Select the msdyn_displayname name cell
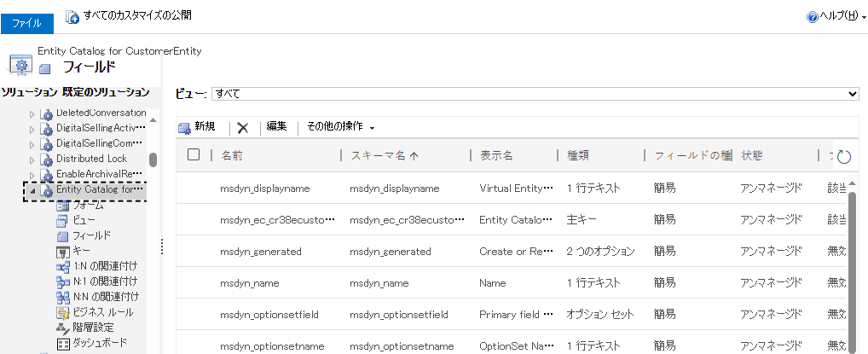 point(264,189)
